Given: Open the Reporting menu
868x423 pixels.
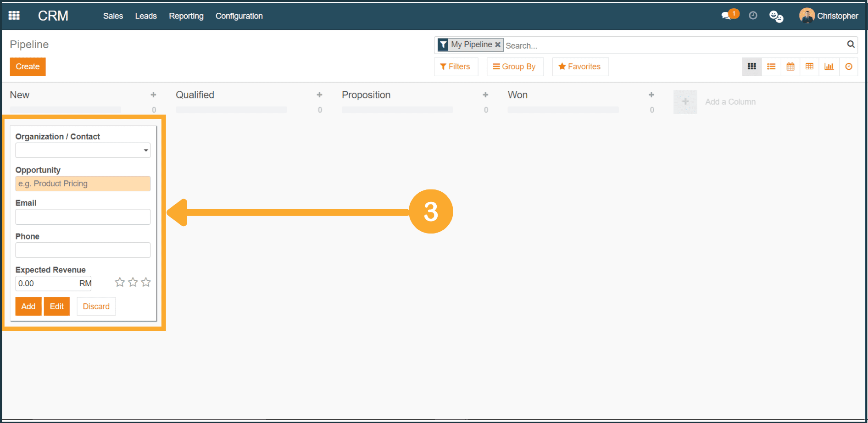Looking at the screenshot, I should (x=186, y=16).
